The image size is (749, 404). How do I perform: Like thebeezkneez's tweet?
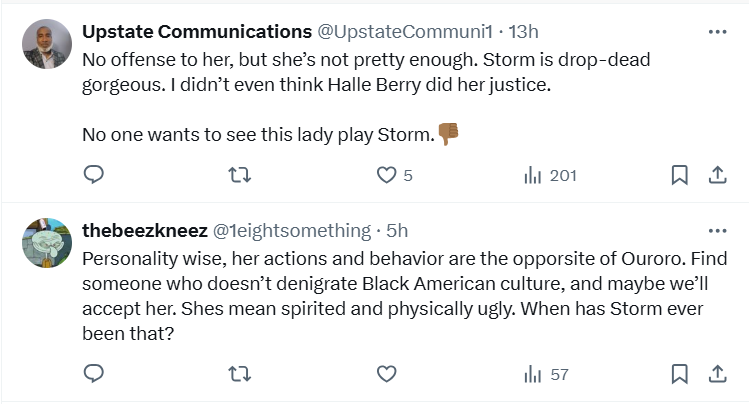click(x=387, y=374)
